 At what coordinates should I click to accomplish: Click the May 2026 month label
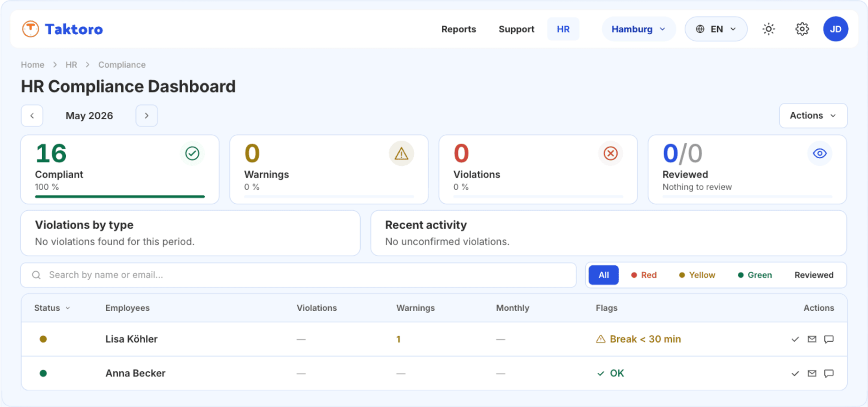click(89, 116)
